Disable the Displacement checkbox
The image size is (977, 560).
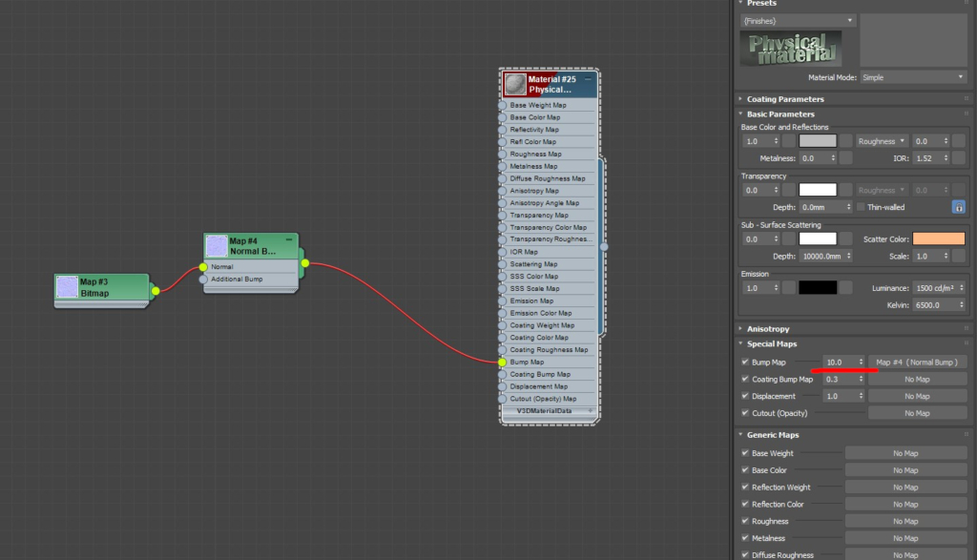745,395
